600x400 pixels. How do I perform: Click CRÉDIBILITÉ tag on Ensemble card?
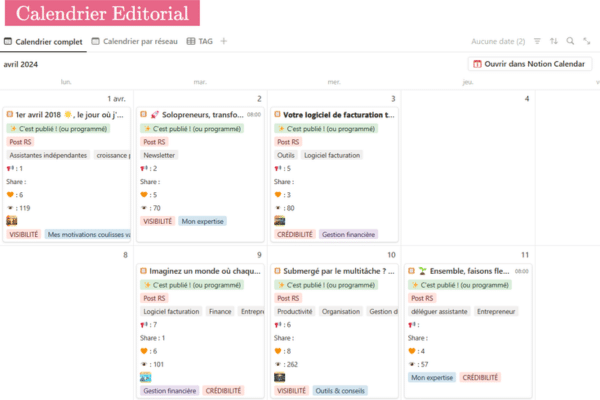[480, 378]
